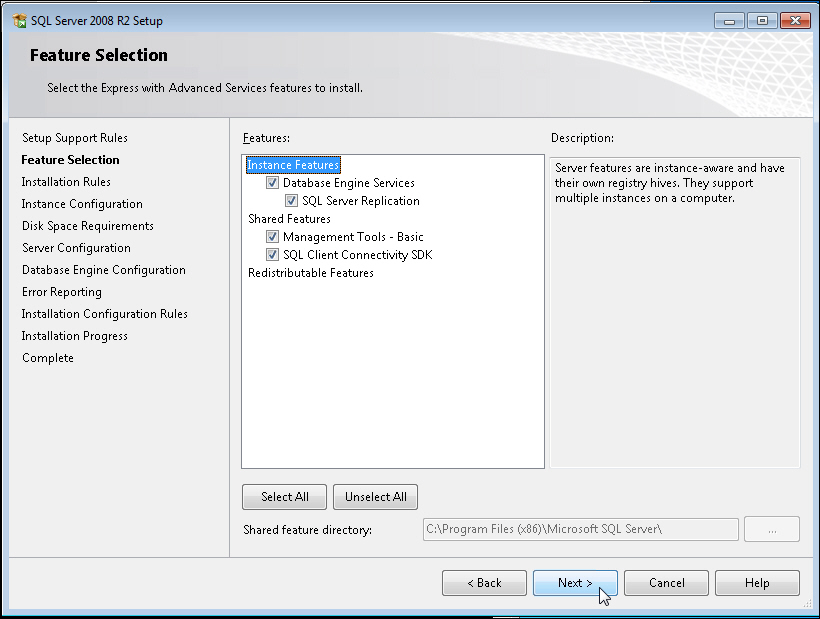Return to previous page with Back
The width and height of the screenshot is (820, 619).
[x=484, y=583]
